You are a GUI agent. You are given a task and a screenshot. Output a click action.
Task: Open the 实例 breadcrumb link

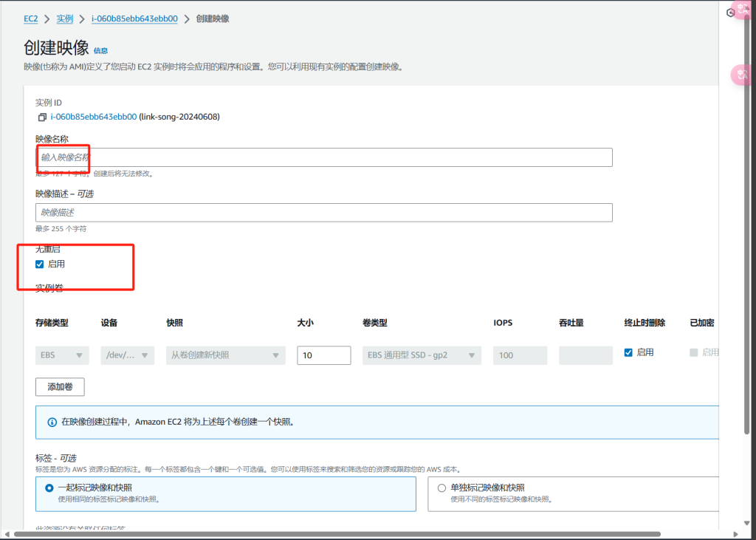pos(65,18)
